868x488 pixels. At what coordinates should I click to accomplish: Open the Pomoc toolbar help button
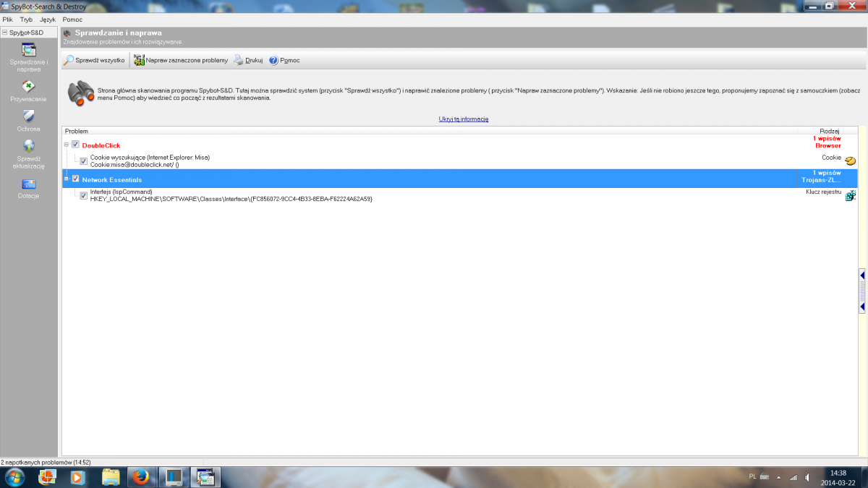(284, 61)
